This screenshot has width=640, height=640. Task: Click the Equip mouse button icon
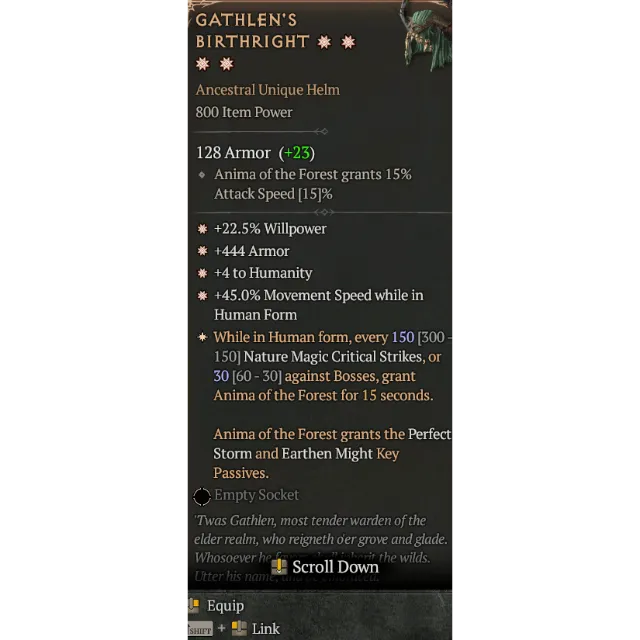(x=193, y=606)
